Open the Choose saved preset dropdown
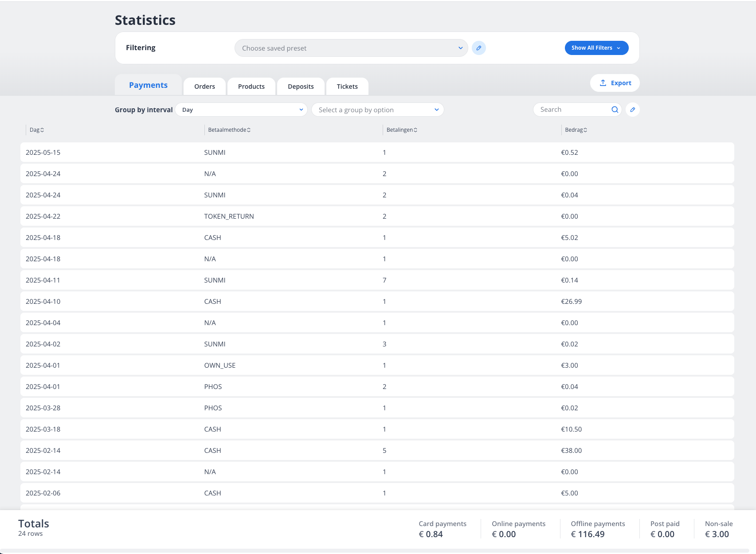756x554 pixels. coord(351,48)
